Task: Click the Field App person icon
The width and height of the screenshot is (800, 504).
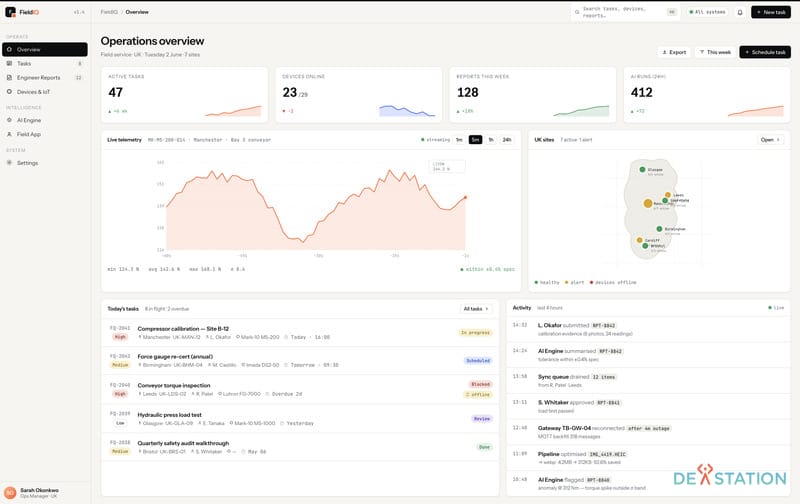Action: click(9, 134)
